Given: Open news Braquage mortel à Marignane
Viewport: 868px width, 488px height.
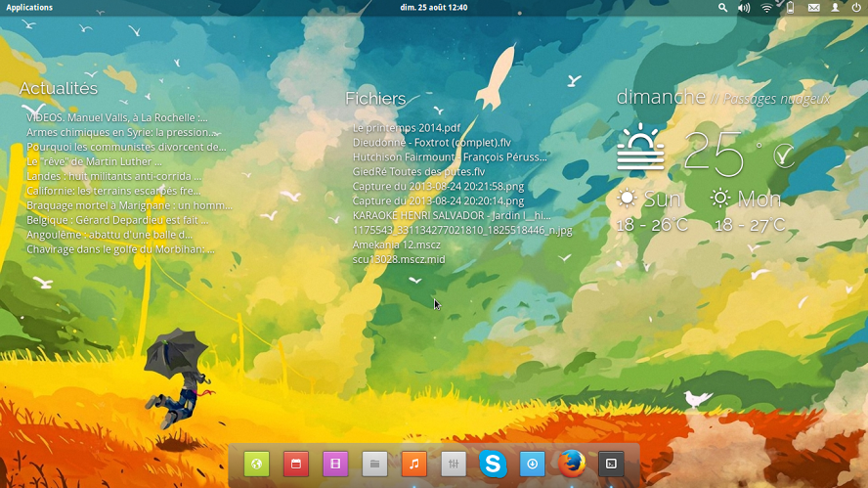Looking at the screenshot, I should coord(130,205).
